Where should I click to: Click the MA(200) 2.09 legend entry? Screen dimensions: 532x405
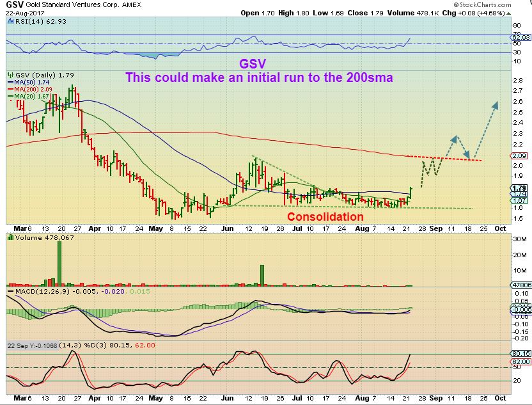pyautogui.click(x=30, y=90)
